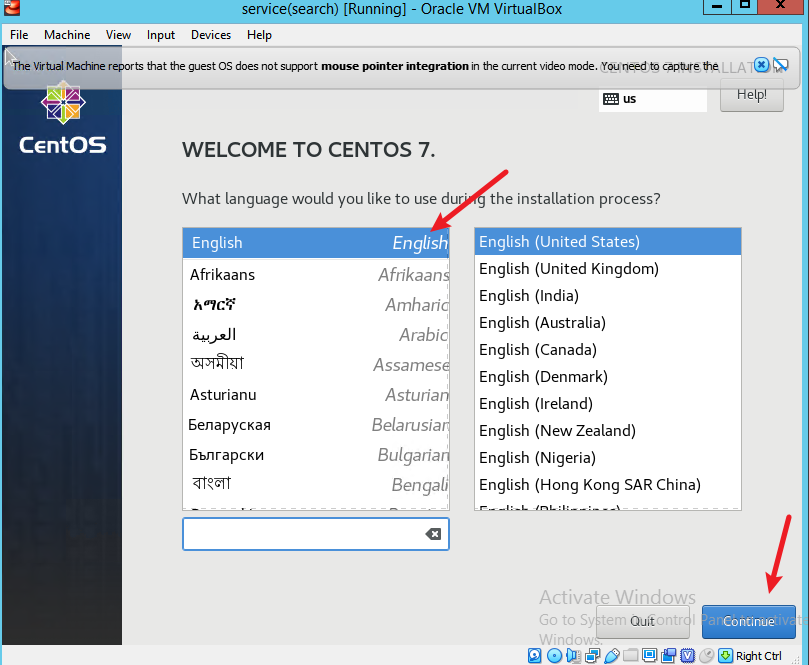Click the CentOS logo in sidebar
The height and width of the screenshot is (665, 809).
point(63,118)
